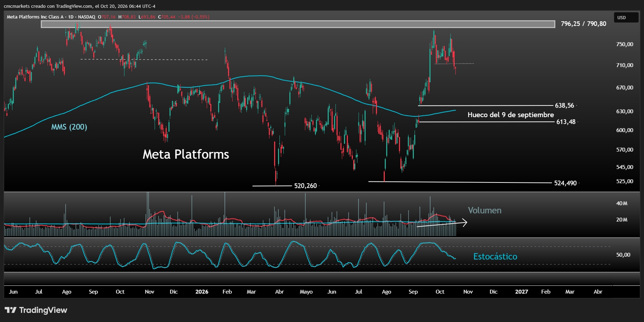This screenshot has height=322, width=644.
Task: Click the low price value L693,86
Action: (147, 17)
